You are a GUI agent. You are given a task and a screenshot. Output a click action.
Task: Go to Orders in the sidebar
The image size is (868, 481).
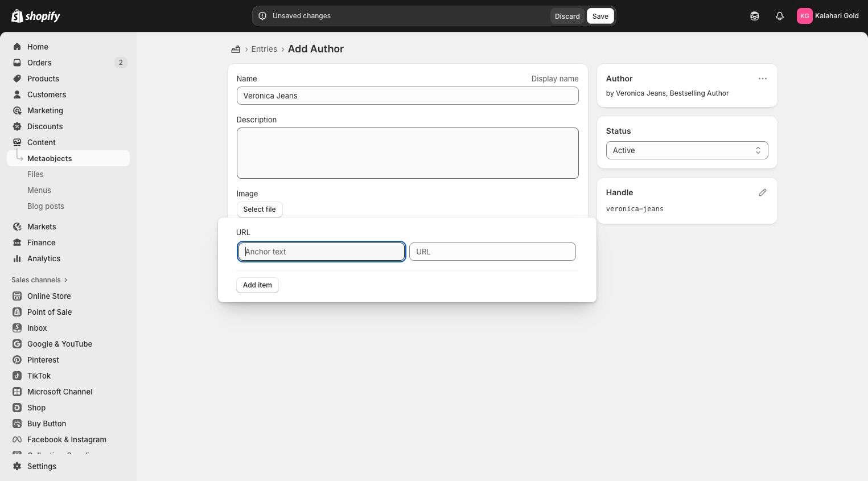click(39, 63)
